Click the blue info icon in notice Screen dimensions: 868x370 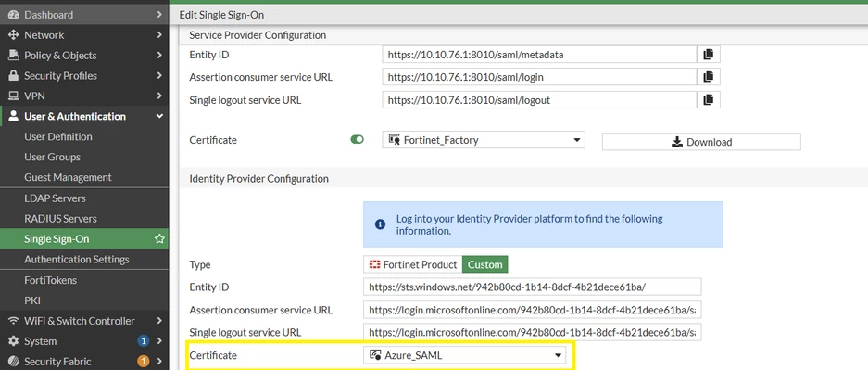pos(380,224)
